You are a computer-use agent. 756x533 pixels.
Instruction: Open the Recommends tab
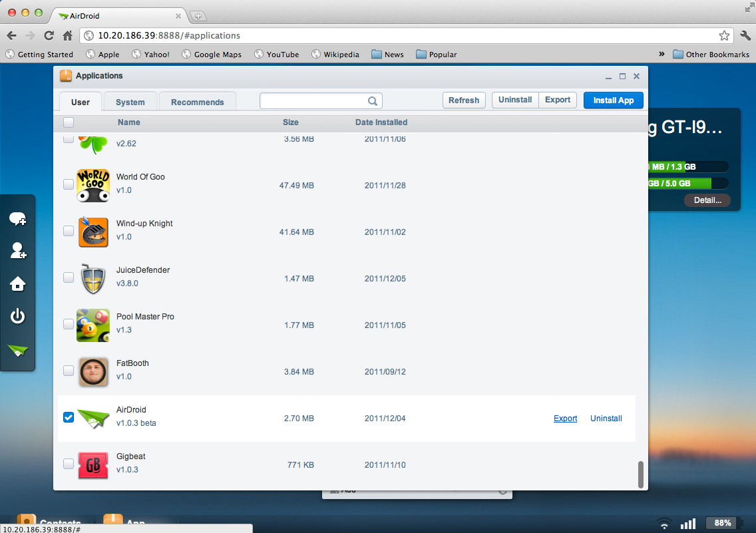197,102
